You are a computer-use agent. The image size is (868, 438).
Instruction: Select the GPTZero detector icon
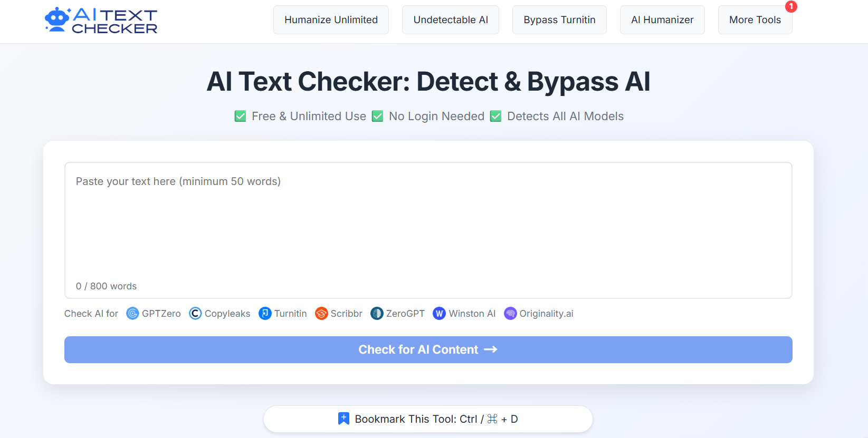[132, 314]
